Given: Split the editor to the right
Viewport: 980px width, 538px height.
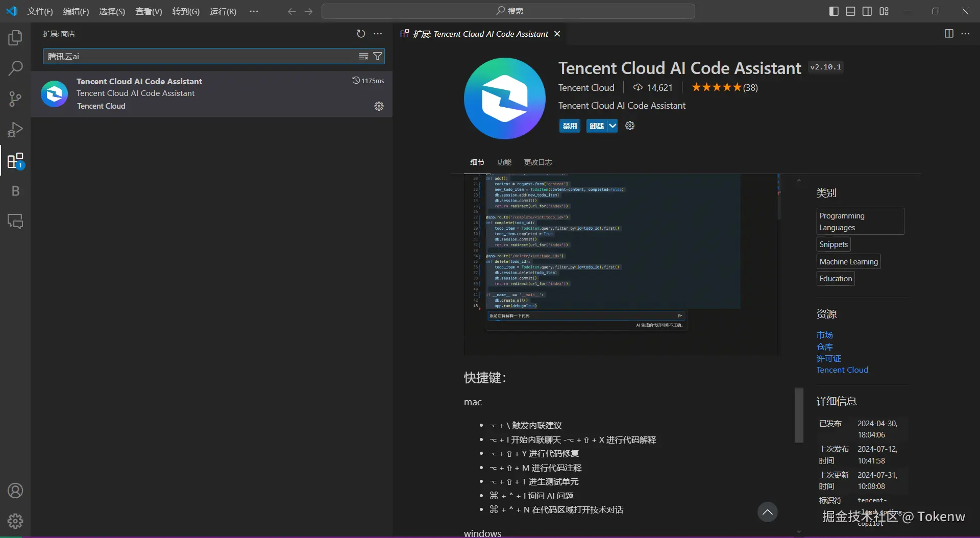Looking at the screenshot, I should (x=949, y=34).
